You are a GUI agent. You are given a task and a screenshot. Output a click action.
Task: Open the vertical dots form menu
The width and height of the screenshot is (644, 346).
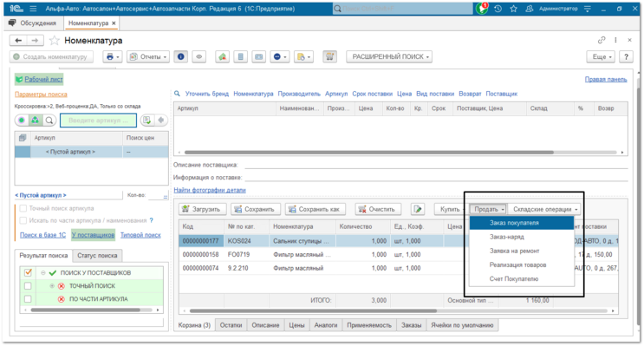click(x=615, y=40)
